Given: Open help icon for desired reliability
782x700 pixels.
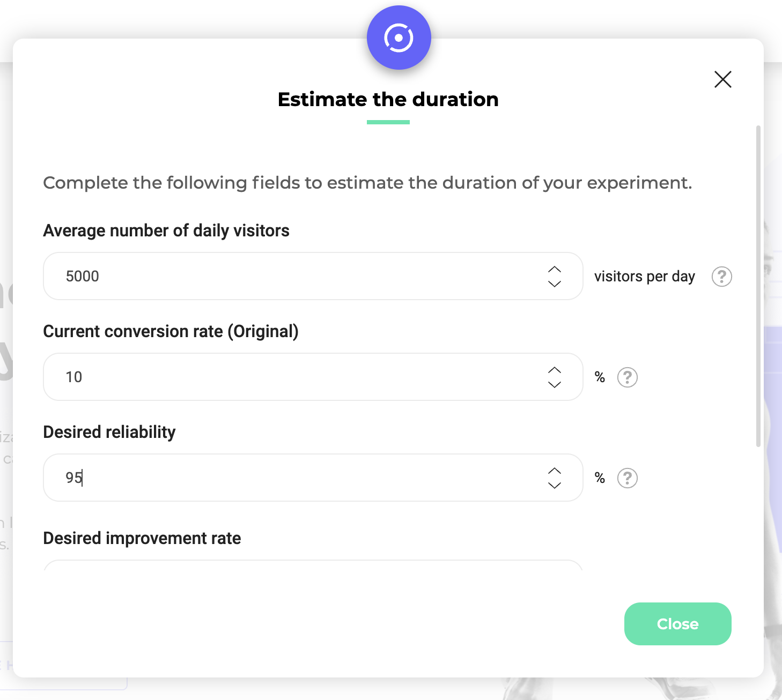Looking at the screenshot, I should point(627,478).
